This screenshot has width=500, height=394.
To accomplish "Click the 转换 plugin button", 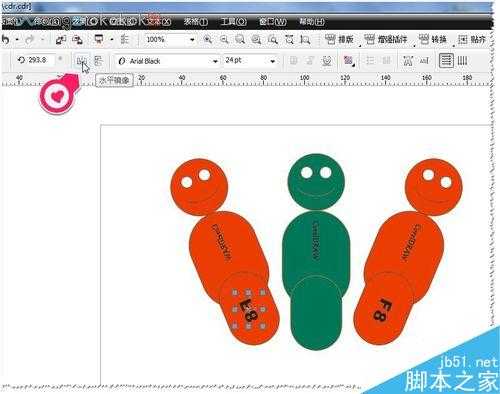I will point(432,39).
